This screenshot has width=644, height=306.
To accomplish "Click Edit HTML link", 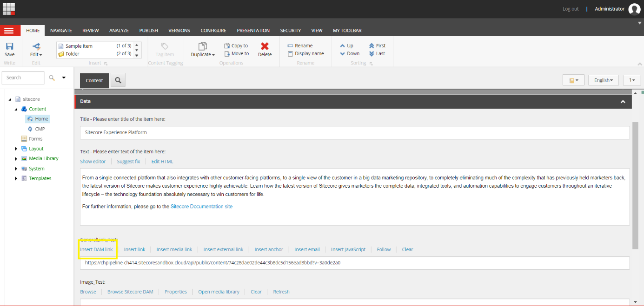I will tap(162, 162).
